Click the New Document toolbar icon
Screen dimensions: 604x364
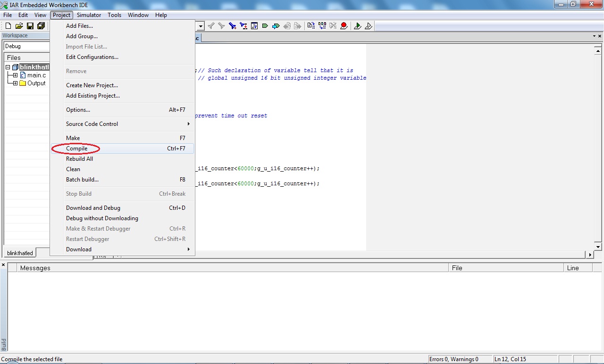8,26
